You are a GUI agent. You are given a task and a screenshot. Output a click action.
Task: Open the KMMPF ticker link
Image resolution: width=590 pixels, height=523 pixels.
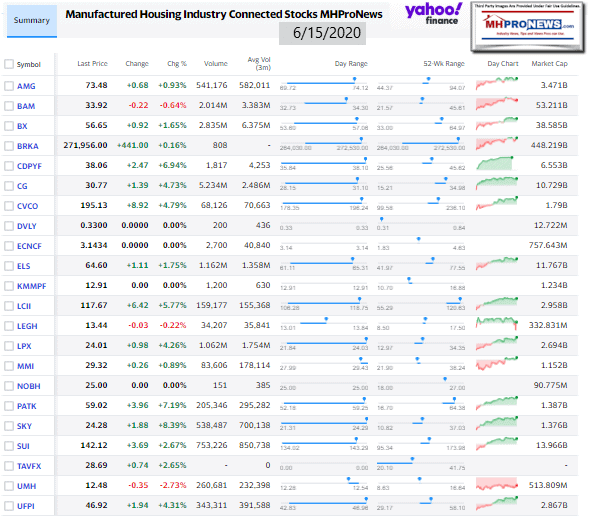(32, 286)
